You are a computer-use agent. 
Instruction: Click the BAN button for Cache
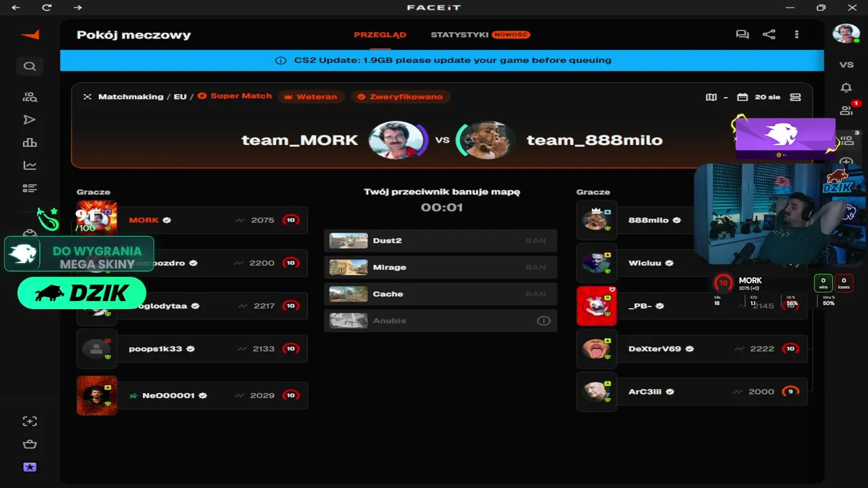coord(536,294)
